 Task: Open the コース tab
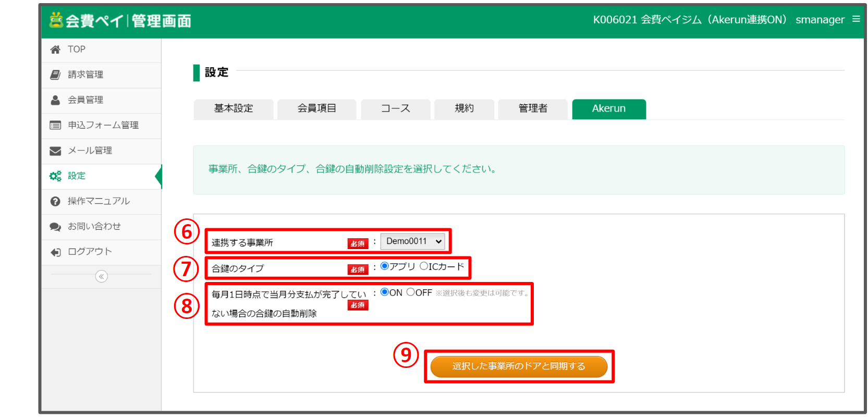coord(395,108)
